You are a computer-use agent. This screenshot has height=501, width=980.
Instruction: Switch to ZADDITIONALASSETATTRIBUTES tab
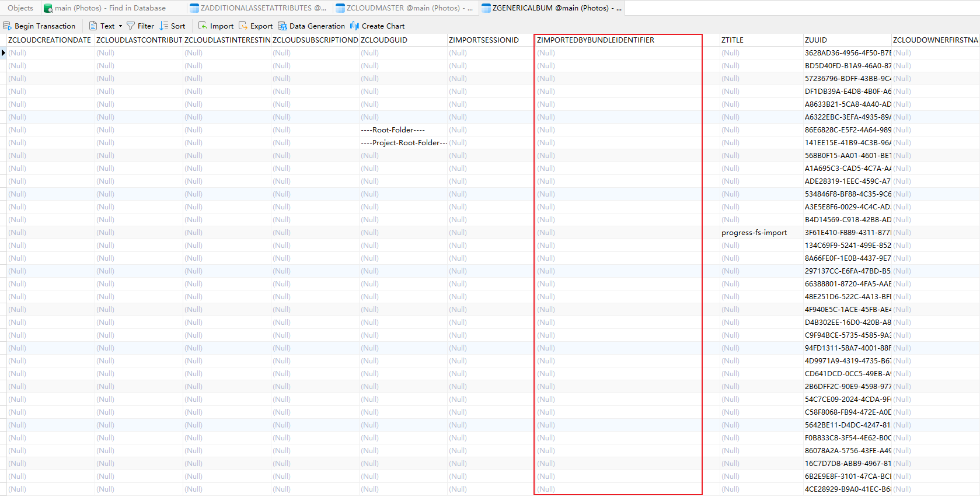point(258,8)
